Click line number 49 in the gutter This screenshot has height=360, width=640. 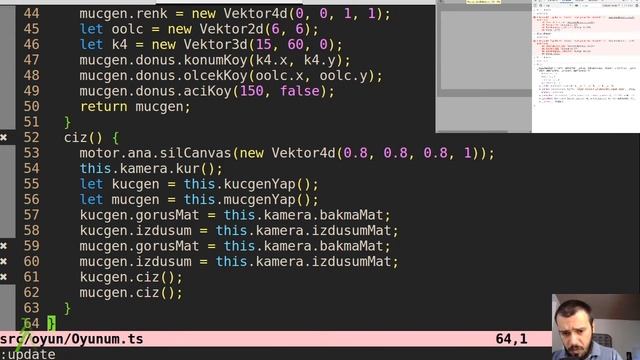31,91
